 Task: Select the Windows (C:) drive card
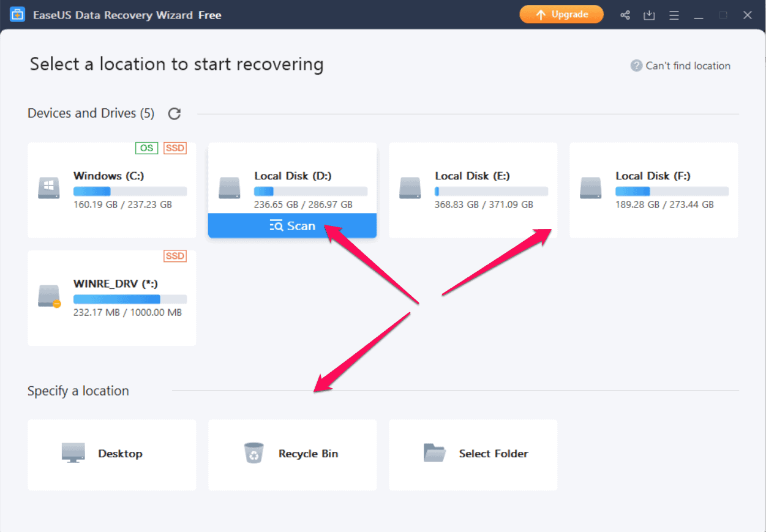[112, 190]
